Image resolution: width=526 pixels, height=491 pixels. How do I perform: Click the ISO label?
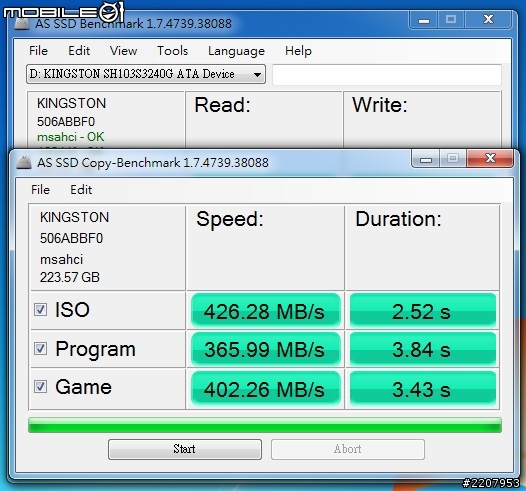click(x=72, y=310)
